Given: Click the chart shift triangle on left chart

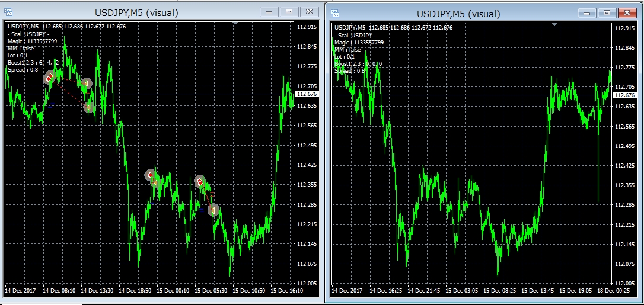Looking at the screenshot, I should click(235, 24).
